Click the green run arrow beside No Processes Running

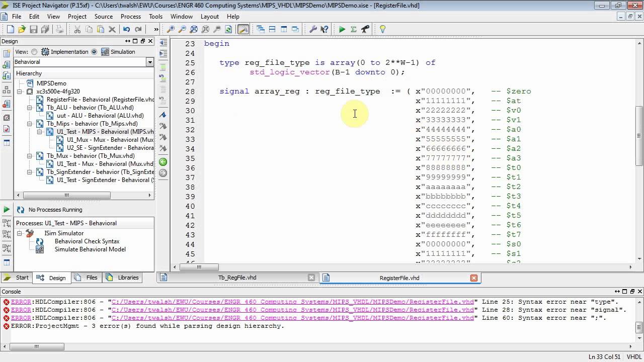(x=7, y=209)
